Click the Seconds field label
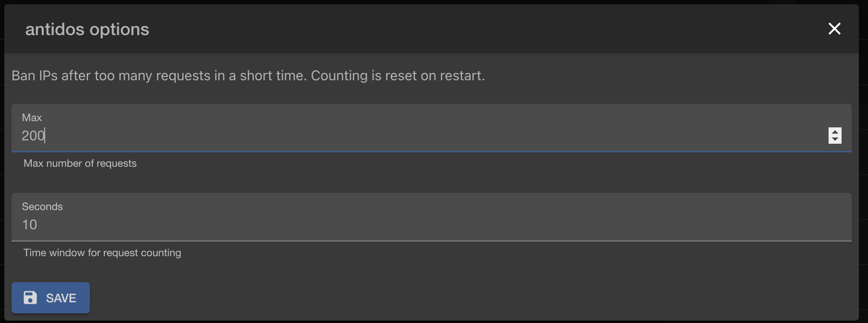This screenshot has width=868, height=323. pos(42,206)
